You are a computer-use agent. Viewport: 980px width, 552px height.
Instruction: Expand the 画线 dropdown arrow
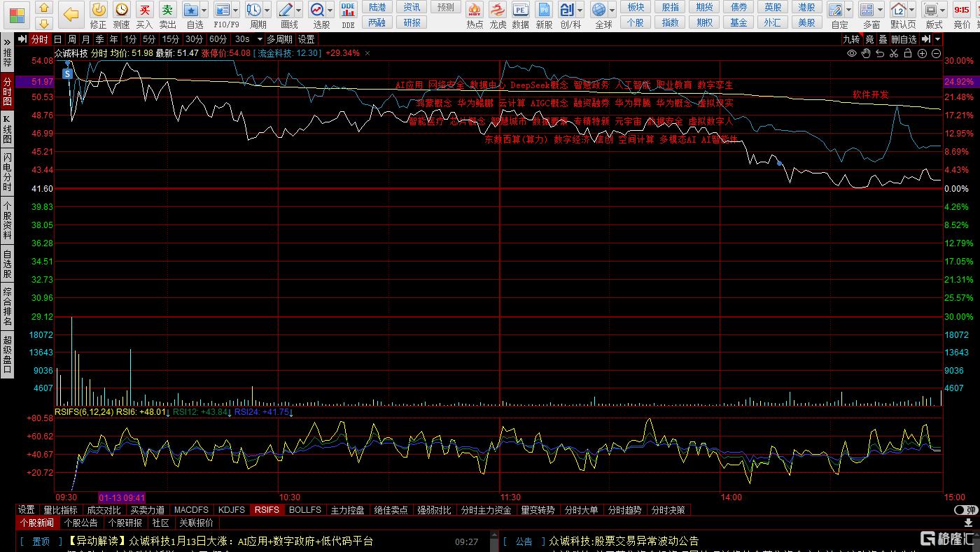[x=299, y=10]
